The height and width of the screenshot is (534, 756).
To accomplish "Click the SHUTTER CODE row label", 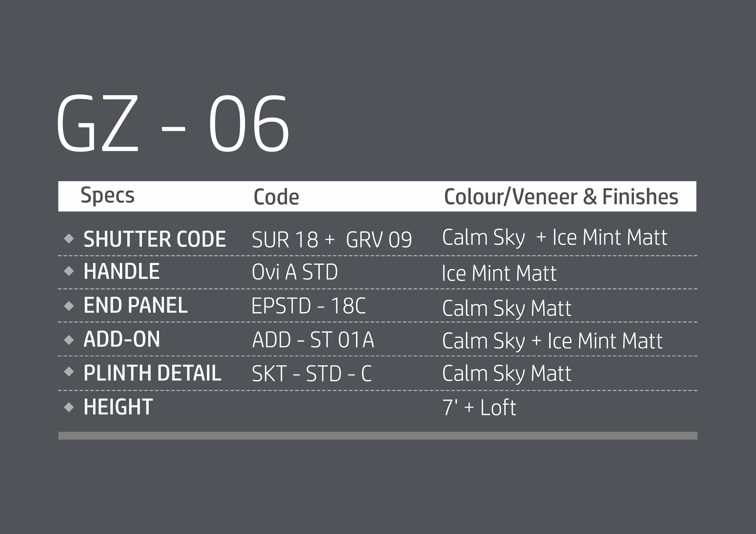I will (x=155, y=239).
